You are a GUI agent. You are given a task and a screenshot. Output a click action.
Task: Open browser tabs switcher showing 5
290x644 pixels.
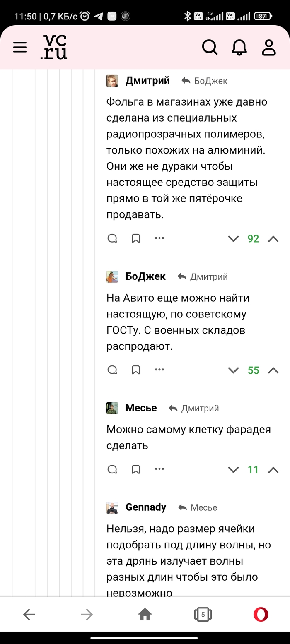pos(203,615)
